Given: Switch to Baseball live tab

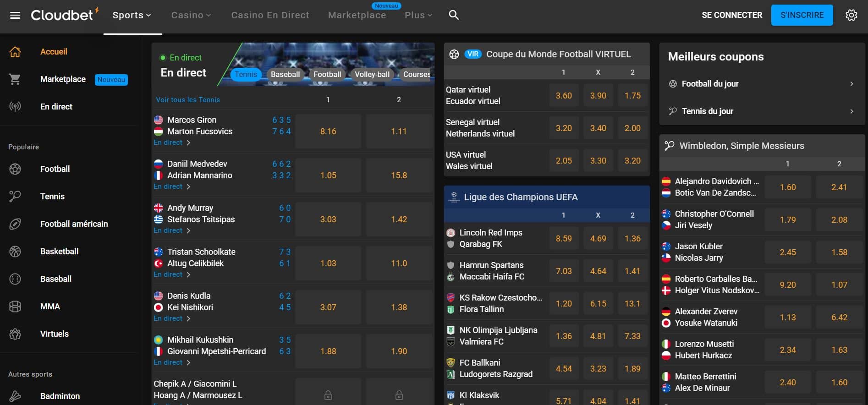Looking at the screenshot, I should 285,74.
